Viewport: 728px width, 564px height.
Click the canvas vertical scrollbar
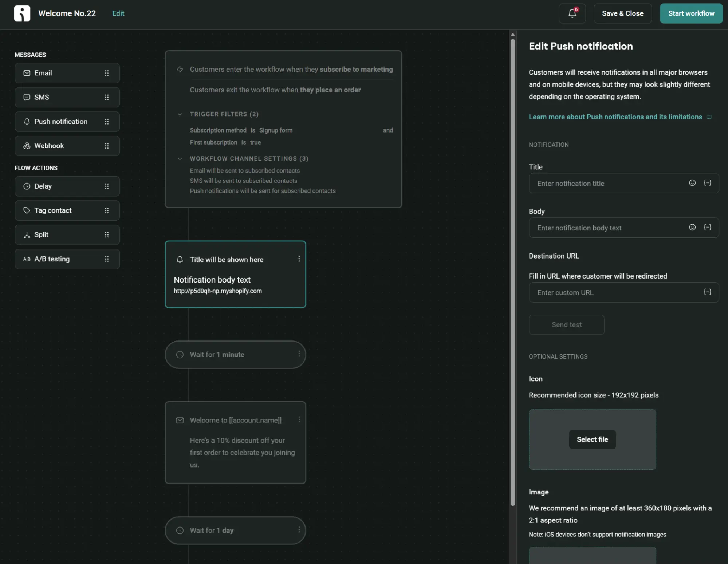pyautogui.click(x=513, y=272)
